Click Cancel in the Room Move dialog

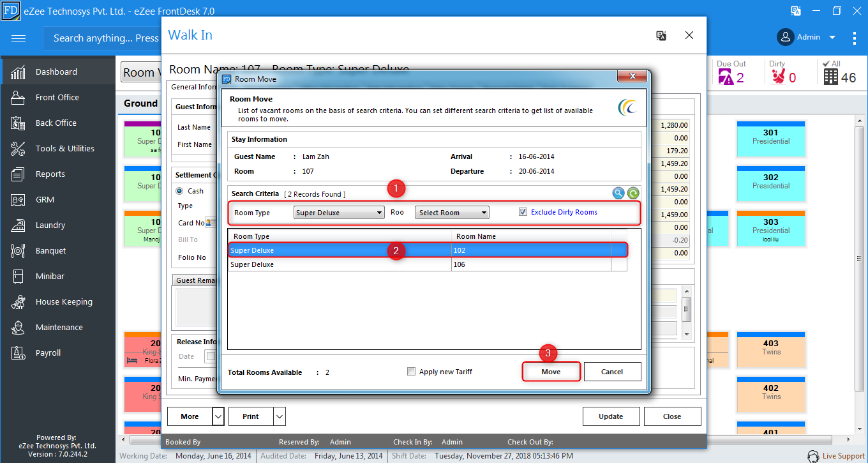point(612,372)
